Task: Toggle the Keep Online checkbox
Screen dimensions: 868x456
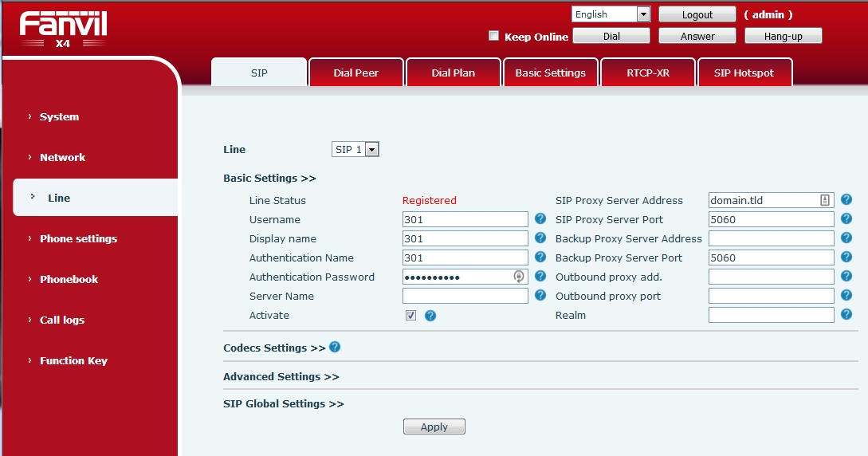Action: tap(493, 36)
